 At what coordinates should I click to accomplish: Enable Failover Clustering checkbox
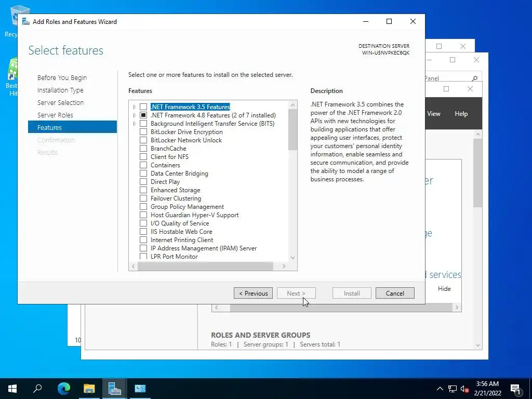point(143,198)
